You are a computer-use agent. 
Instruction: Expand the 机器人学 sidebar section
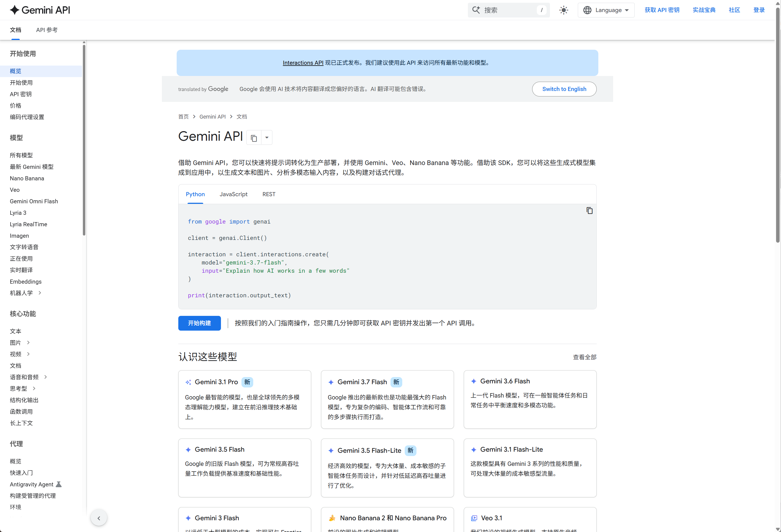(x=40, y=293)
